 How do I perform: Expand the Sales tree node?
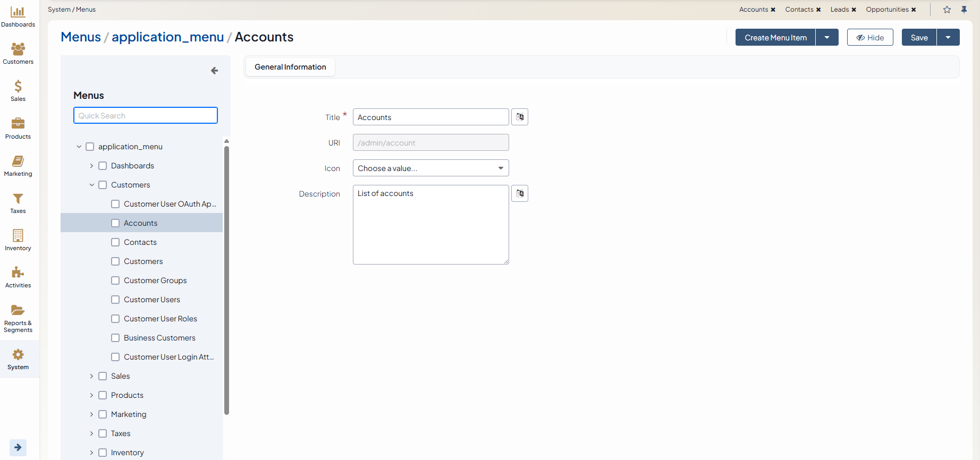point(91,376)
